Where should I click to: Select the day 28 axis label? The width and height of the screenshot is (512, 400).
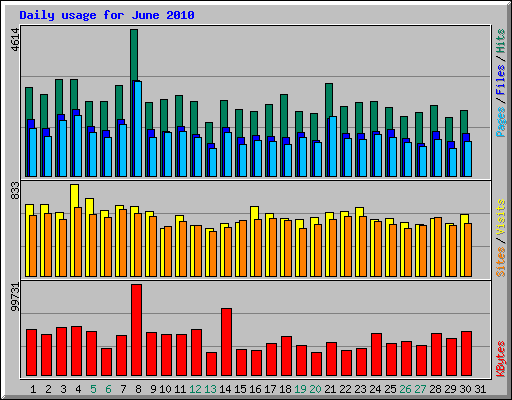(435, 389)
